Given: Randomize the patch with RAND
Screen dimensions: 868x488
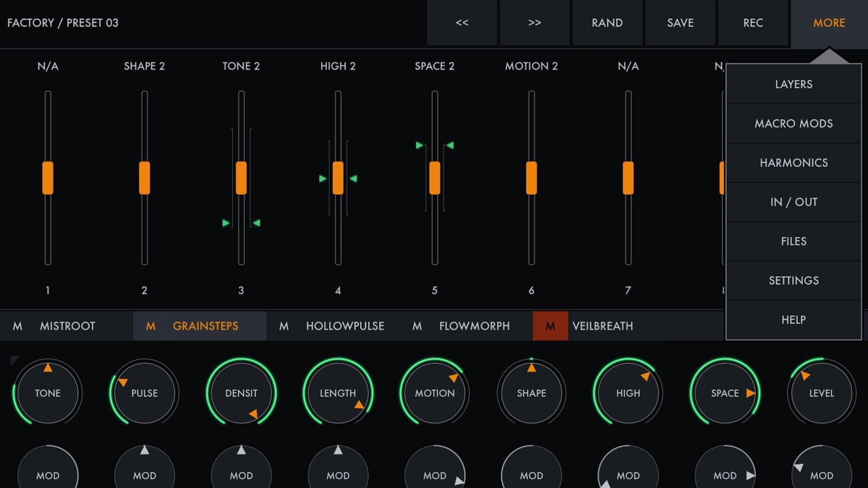Looking at the screenshot, I should [607, 23].
